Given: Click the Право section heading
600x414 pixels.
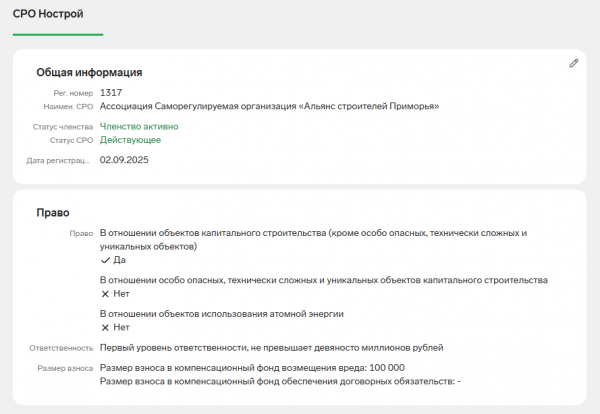Looking at the screenshot, I should point(53,213).
